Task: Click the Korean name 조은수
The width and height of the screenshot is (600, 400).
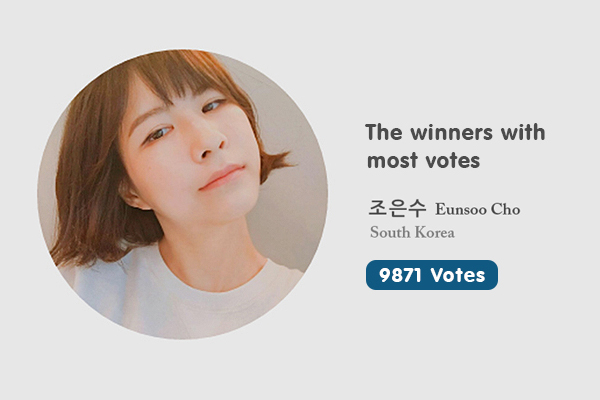Action: pyautogui.click(x=397, y=208)
